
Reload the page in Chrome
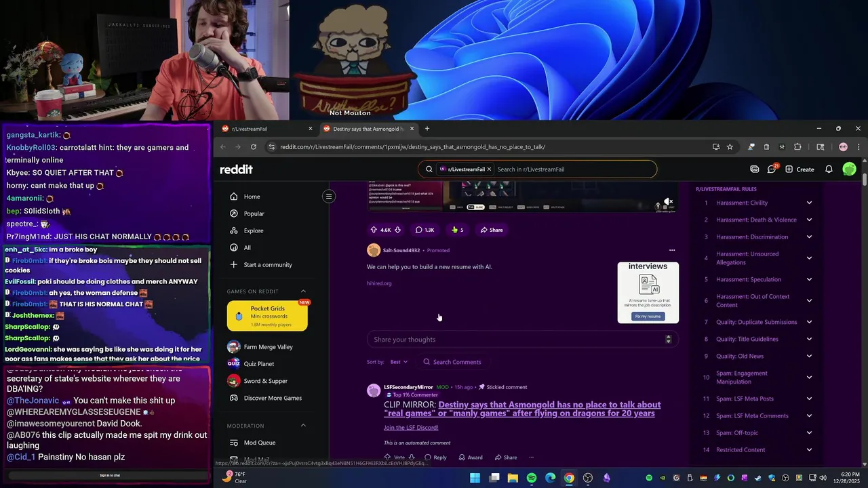pos(254,146)
